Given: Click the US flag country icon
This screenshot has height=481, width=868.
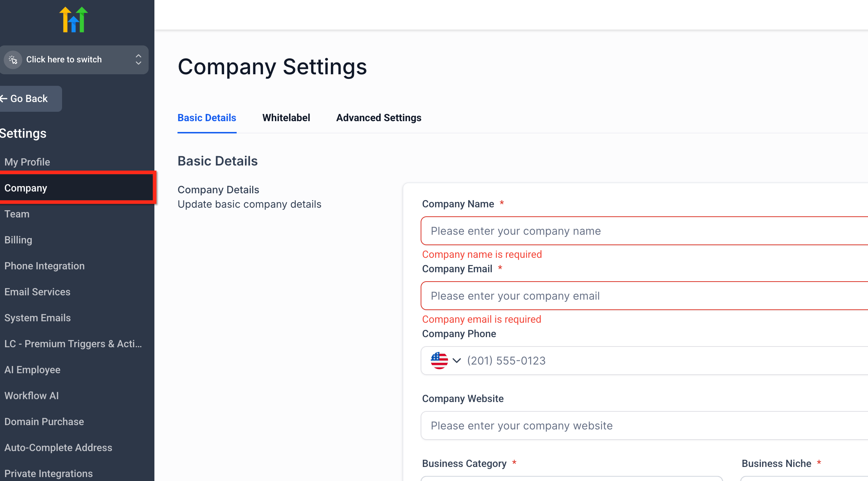Looking at the screenshot, I should [x=439, y=361].
